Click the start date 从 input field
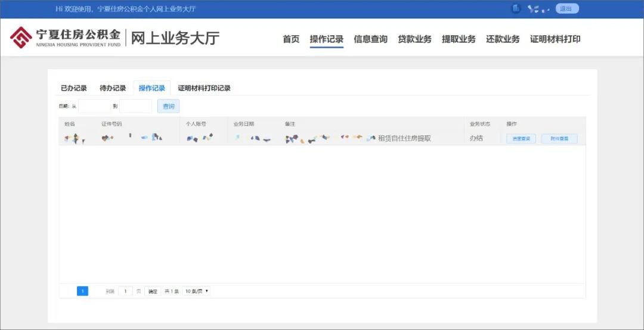 94,106
